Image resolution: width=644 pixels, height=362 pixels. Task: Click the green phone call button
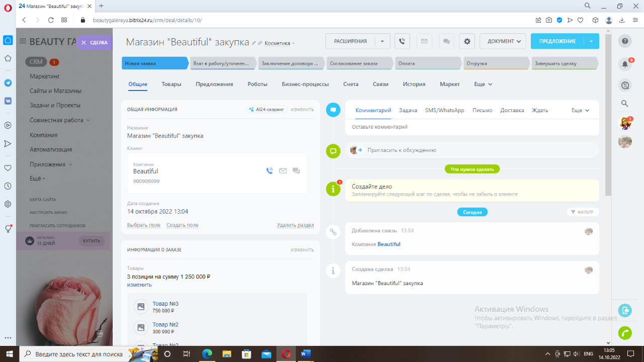[x=625, y=333]
